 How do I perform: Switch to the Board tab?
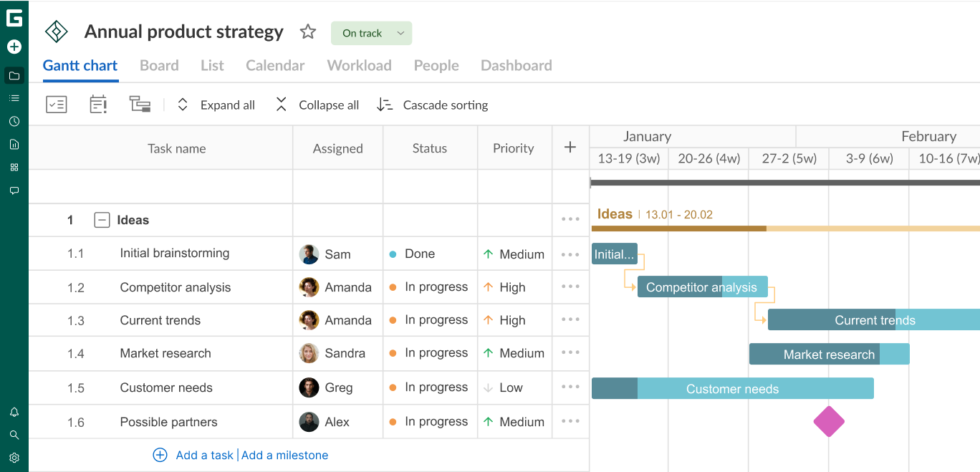click(159, 65)
